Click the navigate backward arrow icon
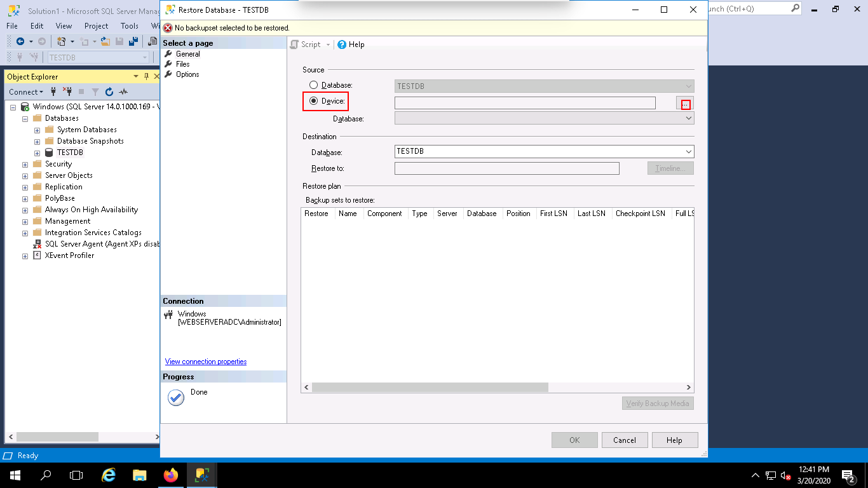868x488 pixels. coord(20,41)
